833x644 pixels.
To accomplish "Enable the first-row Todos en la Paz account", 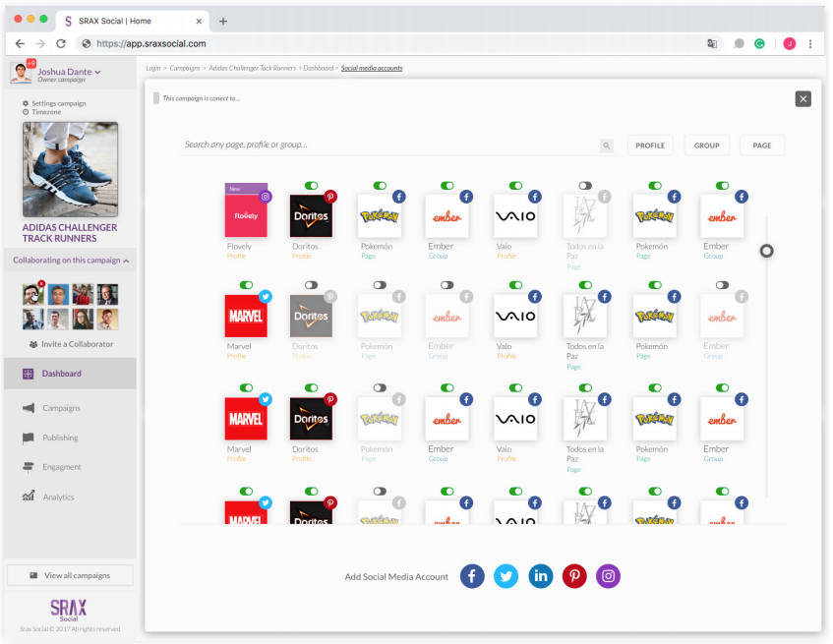I will 585,185.
